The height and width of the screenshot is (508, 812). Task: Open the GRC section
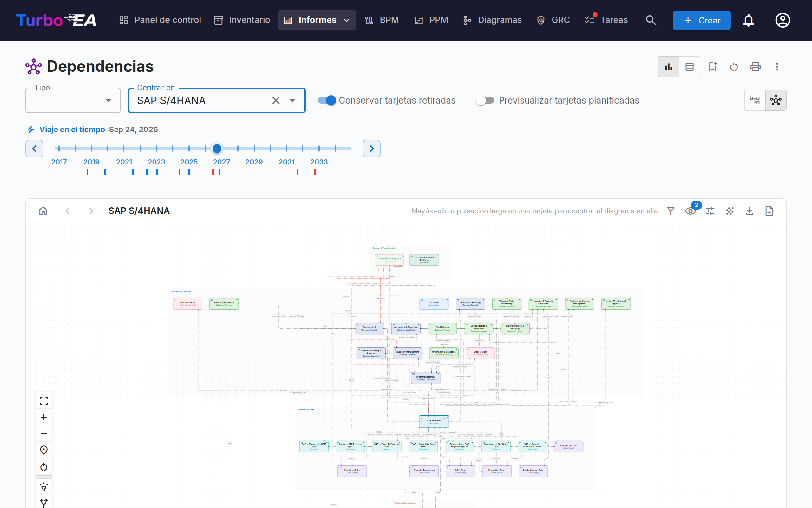click(x=553, y=20)
